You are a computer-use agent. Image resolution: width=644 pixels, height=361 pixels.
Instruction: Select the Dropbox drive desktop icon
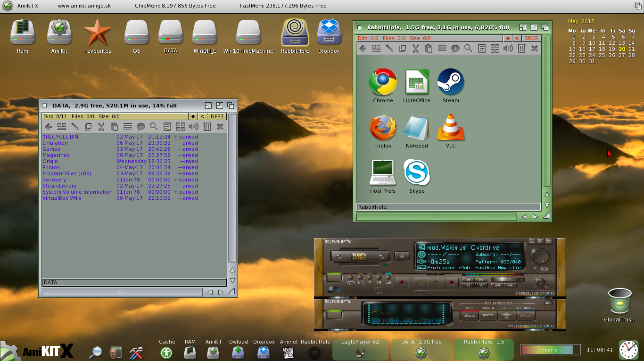coord(329,32)
